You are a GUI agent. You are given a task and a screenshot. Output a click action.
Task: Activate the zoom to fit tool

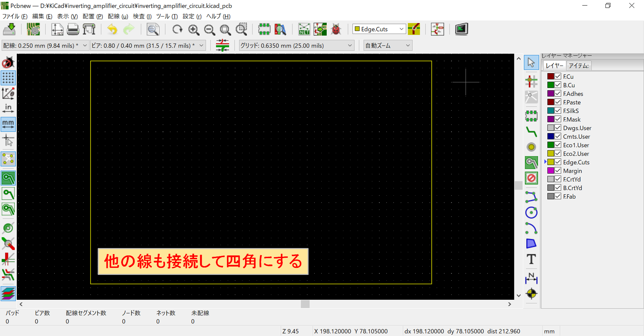pyautogui.click(x=225, y=30)
